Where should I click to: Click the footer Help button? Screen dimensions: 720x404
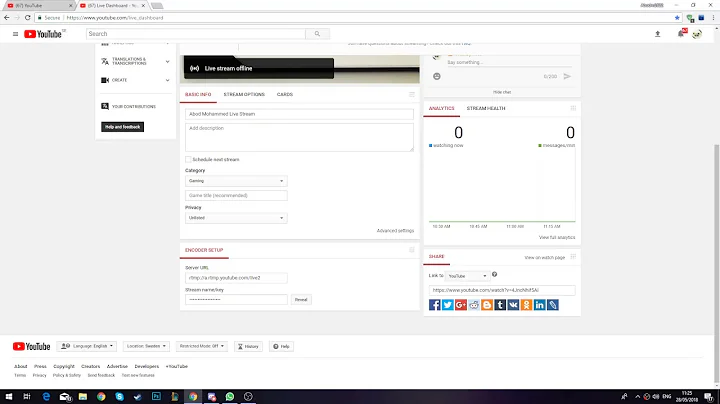click(x=281, y=347)
